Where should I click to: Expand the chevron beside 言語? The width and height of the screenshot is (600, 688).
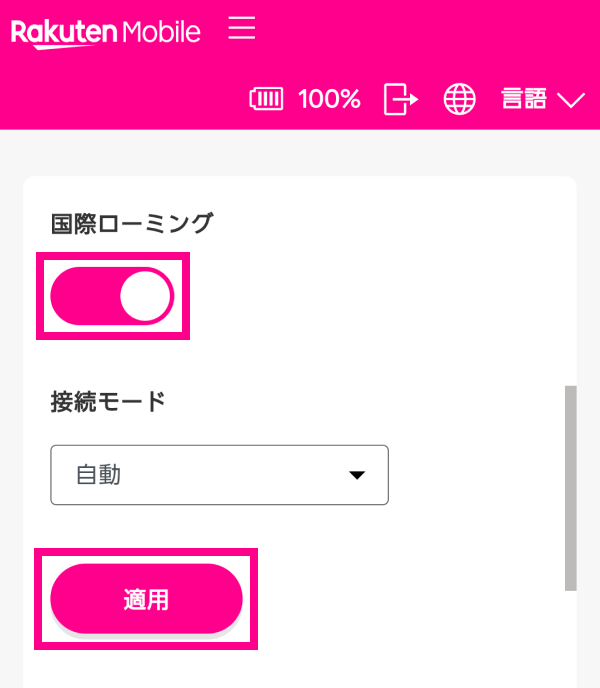tap(571, 100)
